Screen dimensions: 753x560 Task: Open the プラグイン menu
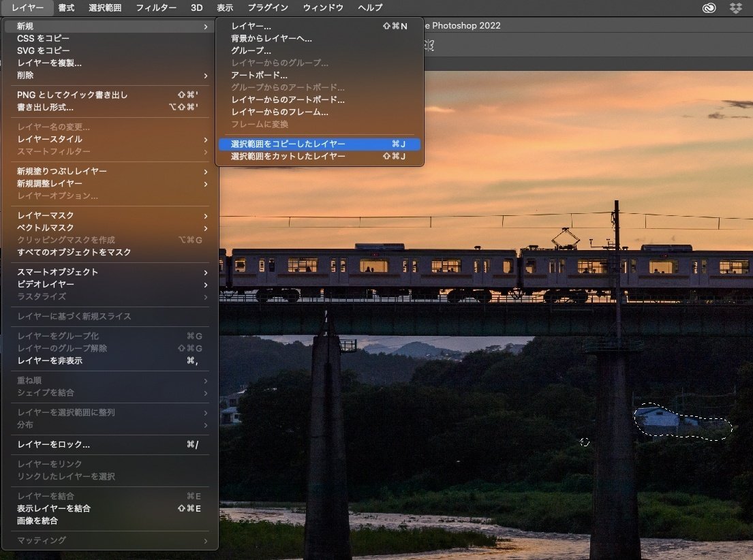click(x=268, y=7)
